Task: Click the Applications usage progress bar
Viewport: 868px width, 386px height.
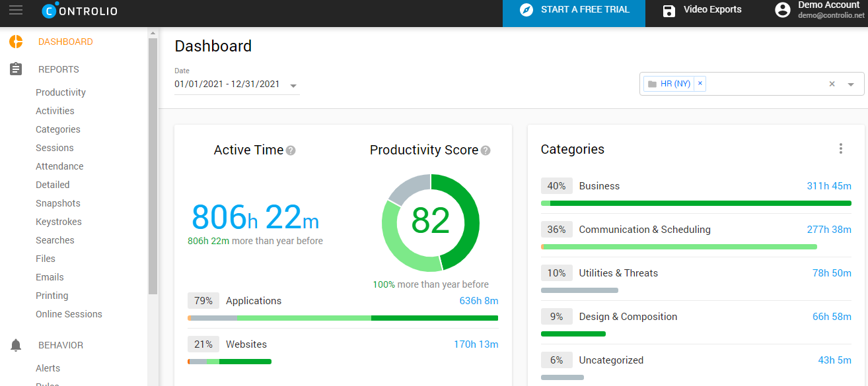Action: point(343,318)
